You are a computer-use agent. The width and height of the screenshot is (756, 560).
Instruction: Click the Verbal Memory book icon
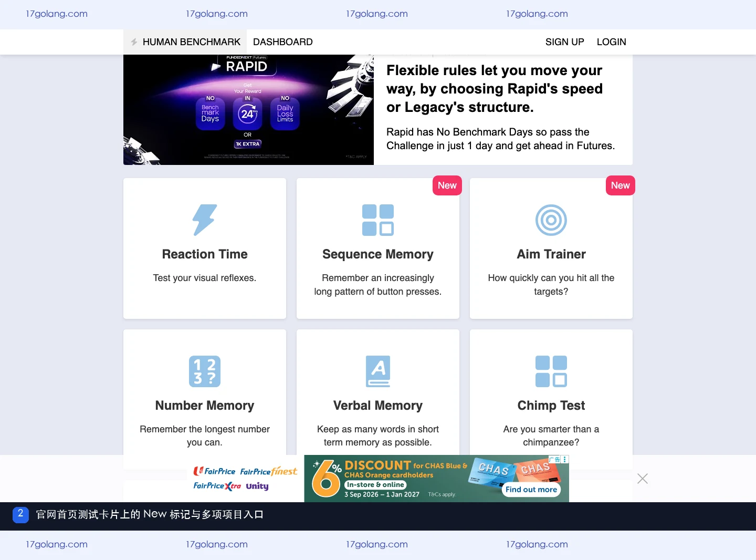(378, 371)
